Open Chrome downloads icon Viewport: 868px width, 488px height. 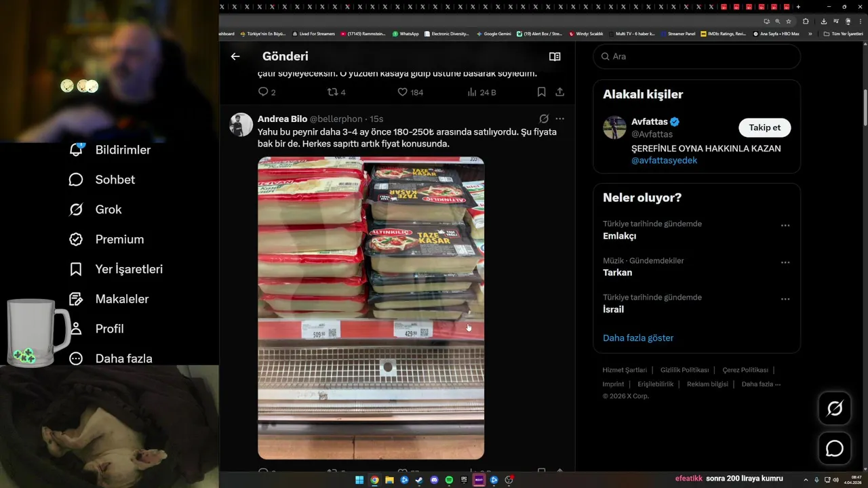pos(824,21)
